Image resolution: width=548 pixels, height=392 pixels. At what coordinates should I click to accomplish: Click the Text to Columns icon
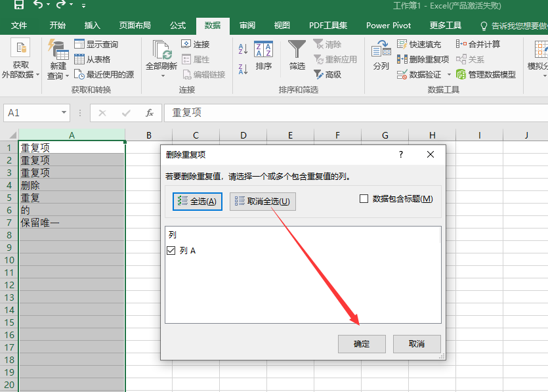click(381, 50)
